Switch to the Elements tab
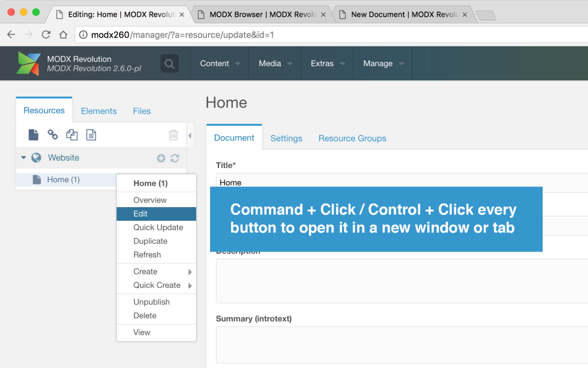 point(99,111)
